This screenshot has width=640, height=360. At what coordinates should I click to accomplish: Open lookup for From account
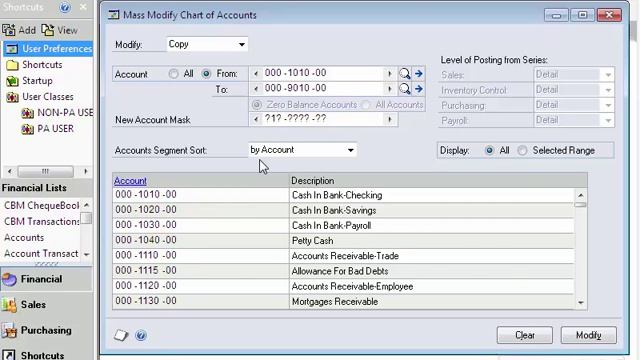[x=404, y=74]
